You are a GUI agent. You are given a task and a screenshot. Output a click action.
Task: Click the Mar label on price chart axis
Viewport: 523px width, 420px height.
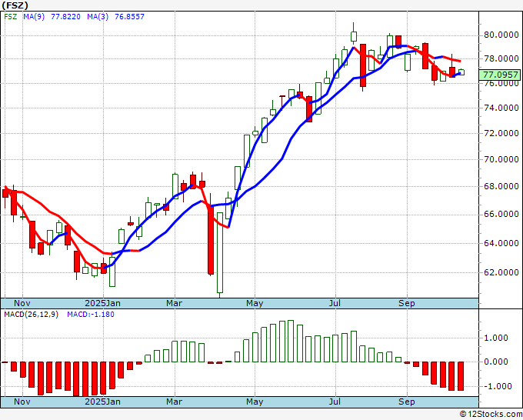point(174,303)
